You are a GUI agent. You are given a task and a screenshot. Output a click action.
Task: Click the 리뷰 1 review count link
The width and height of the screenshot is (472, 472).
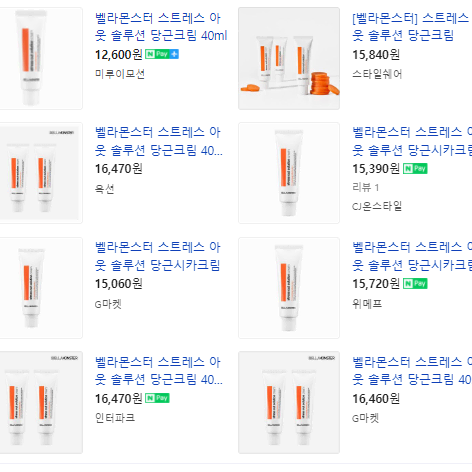[365, 187]
